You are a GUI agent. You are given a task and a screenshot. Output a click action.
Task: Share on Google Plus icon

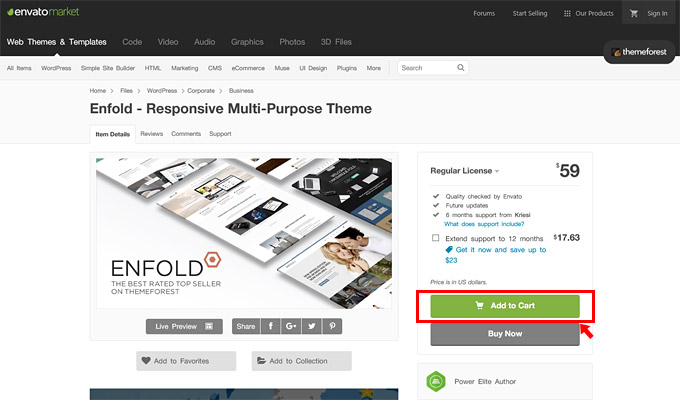(x=291, y=326)
